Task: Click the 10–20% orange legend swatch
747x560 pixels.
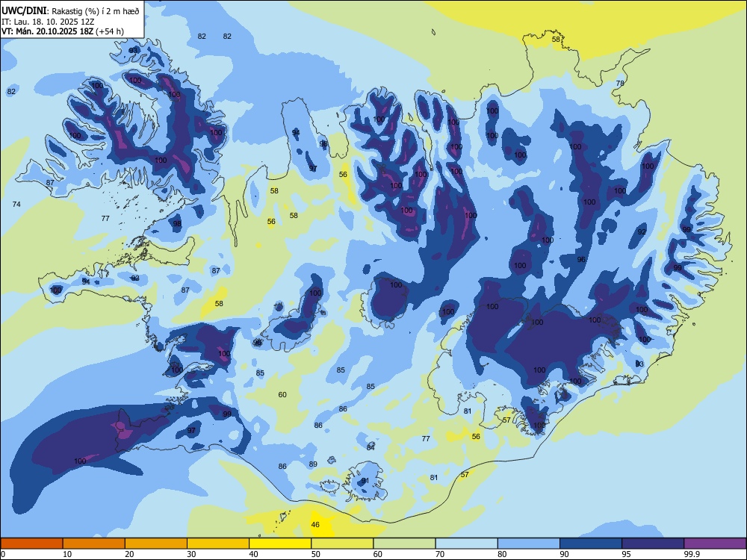Action: [94, 544]
